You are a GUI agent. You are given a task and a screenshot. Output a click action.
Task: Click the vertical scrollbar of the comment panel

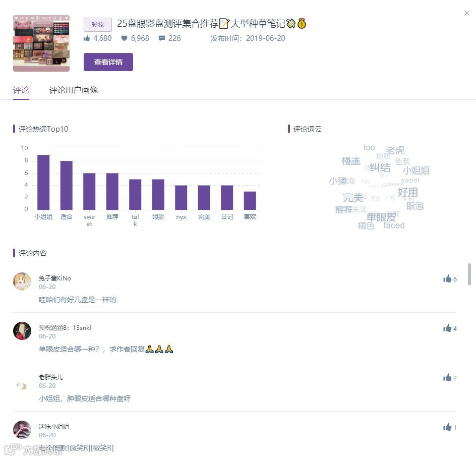point(469,274)
